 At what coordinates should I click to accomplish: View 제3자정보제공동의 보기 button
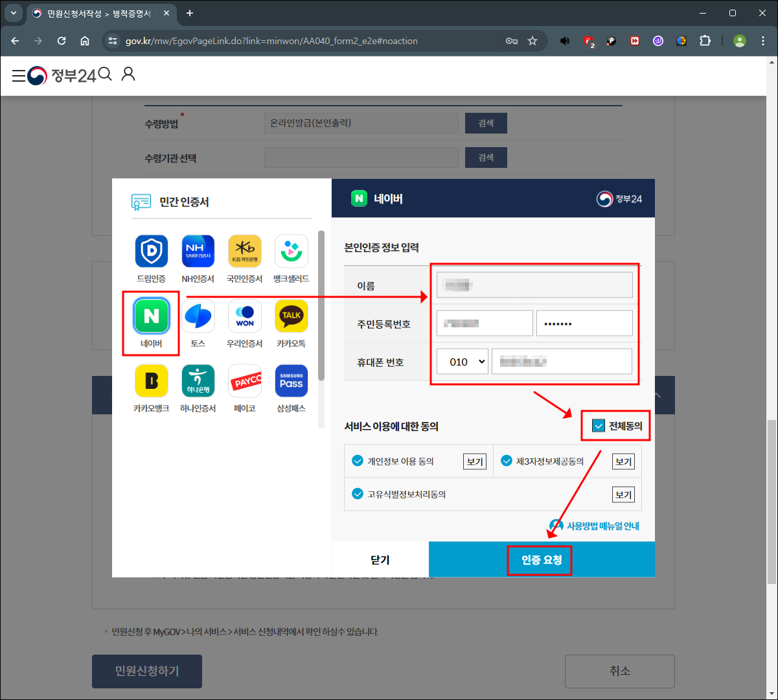(x=623, y=461)
